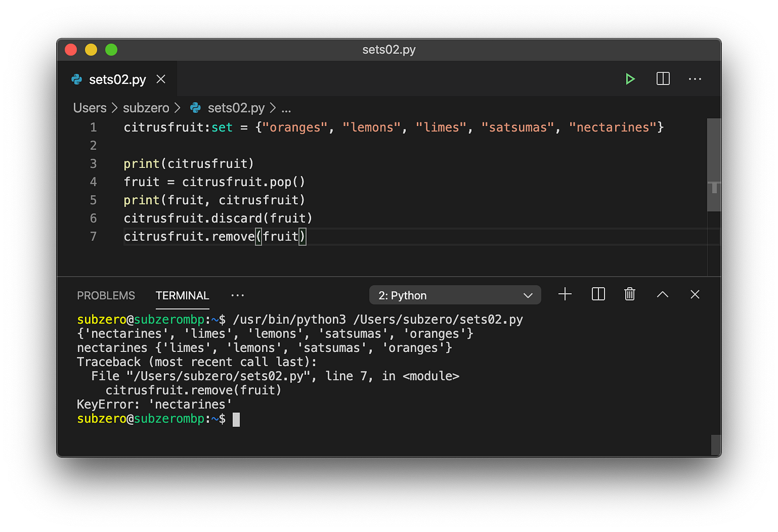Screen dimensions: 778x532
Task: Kill the terminal with the trash icon
Action: click(630, 294)
